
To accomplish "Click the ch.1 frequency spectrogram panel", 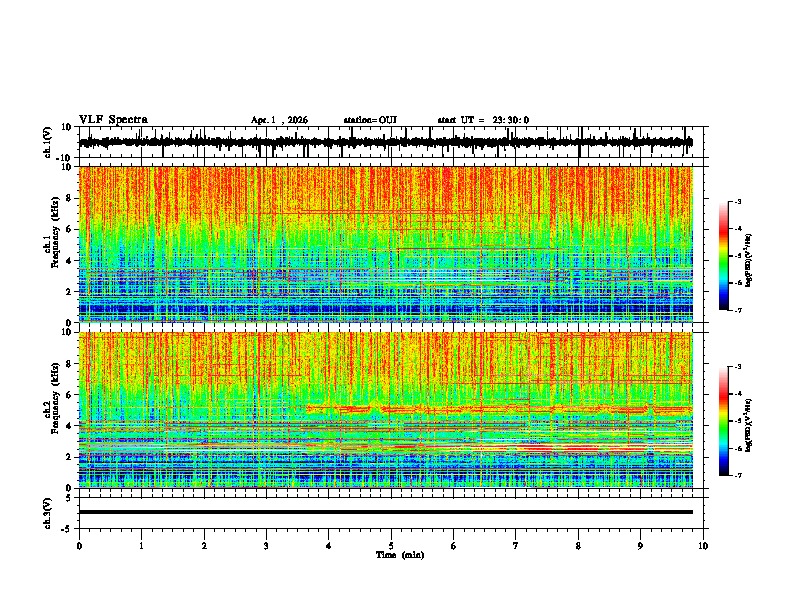I will [x=386, y=244].
